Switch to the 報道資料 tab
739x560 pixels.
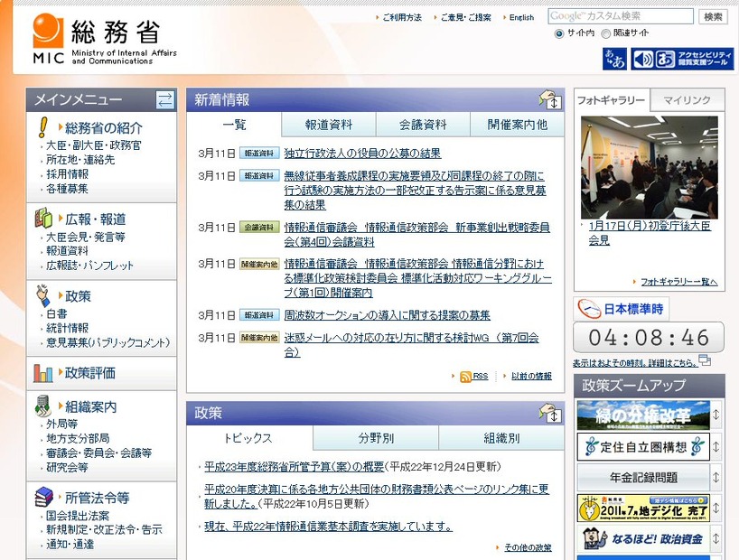pos(329,125)
